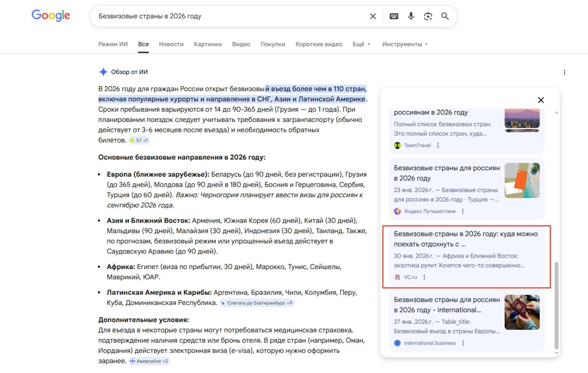Viewport: 588px width, 373px height.
Task: Click the passport thumbnail of international.business result
Action: pos(522,312)
